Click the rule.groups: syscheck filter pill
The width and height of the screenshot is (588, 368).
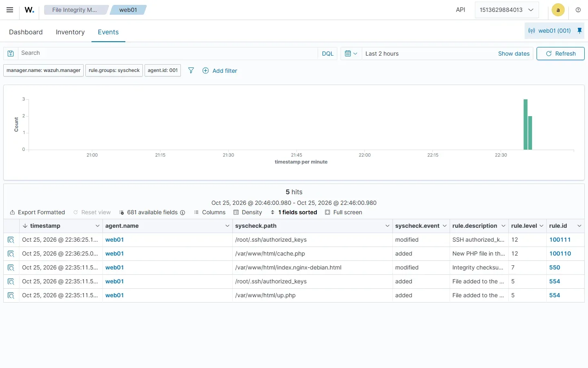(x=114, y=70)
